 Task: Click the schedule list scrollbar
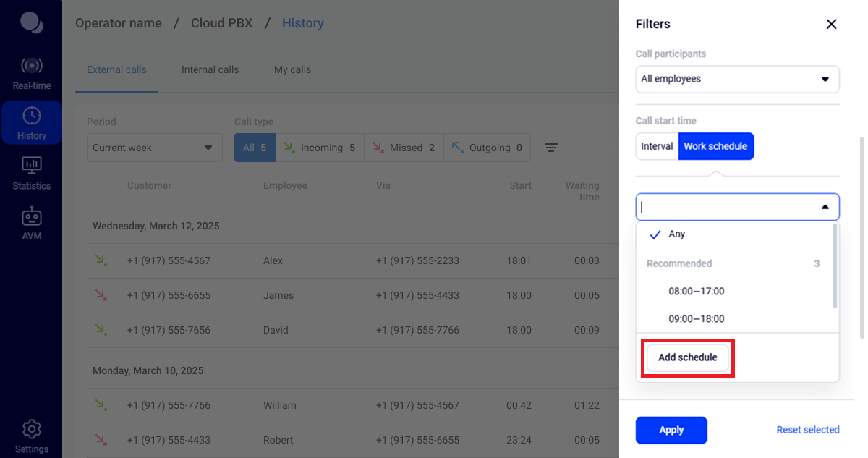(x=835, y=266)
